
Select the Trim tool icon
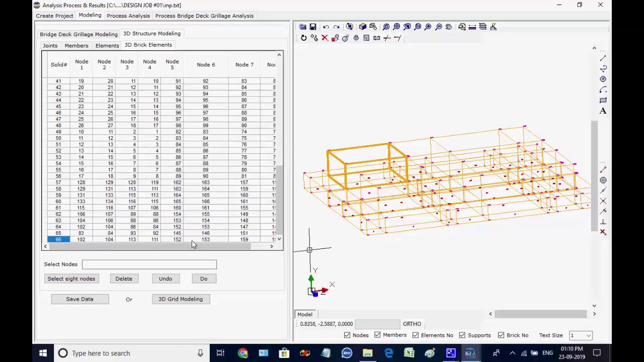[387, 38]
